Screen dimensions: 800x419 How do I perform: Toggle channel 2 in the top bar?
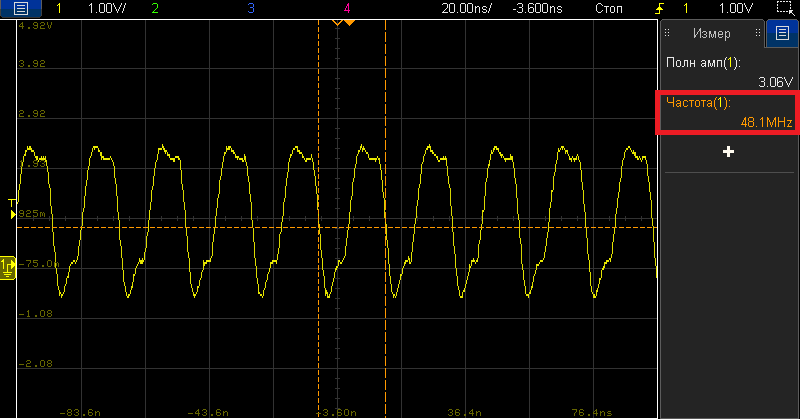coord(154,9)
